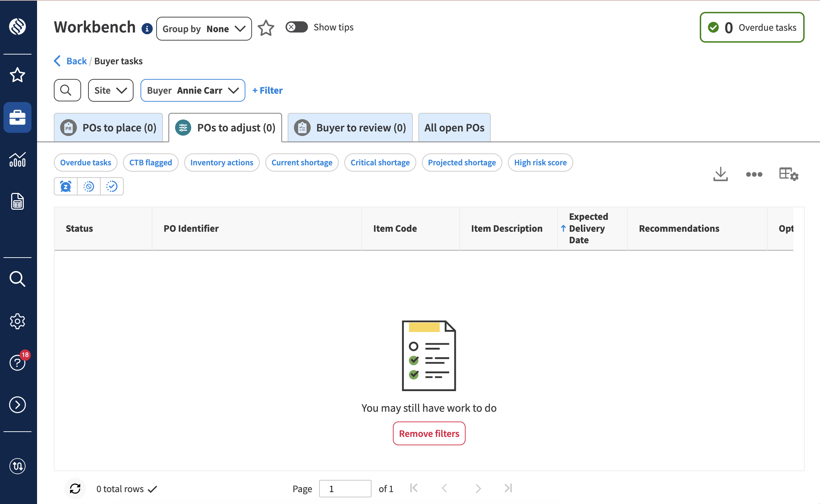Screen dimensions: 820x504
Task: Go to previous page arrow
Action: point(445,488)
